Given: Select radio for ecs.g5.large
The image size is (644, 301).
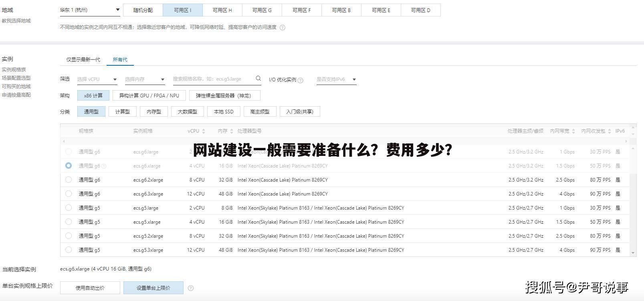Looking at the screenshot, I should pyautogui.click(x=69, y=208).
